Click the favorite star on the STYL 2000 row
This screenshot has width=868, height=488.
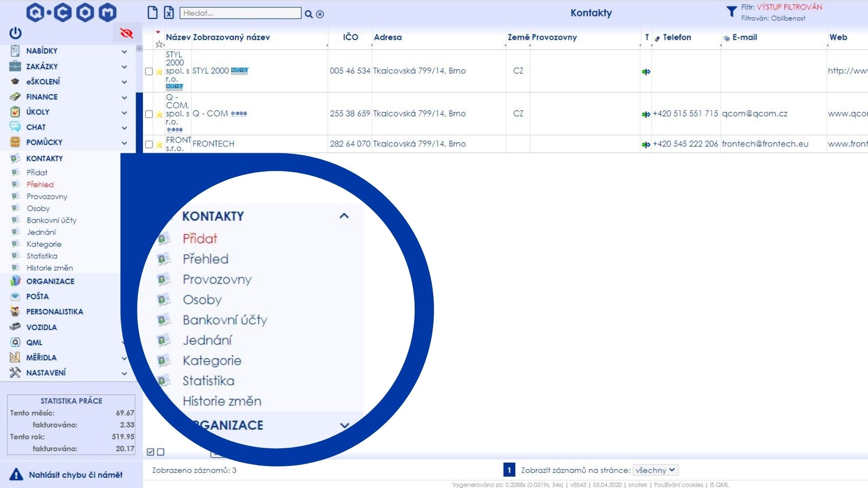[159, 71]
